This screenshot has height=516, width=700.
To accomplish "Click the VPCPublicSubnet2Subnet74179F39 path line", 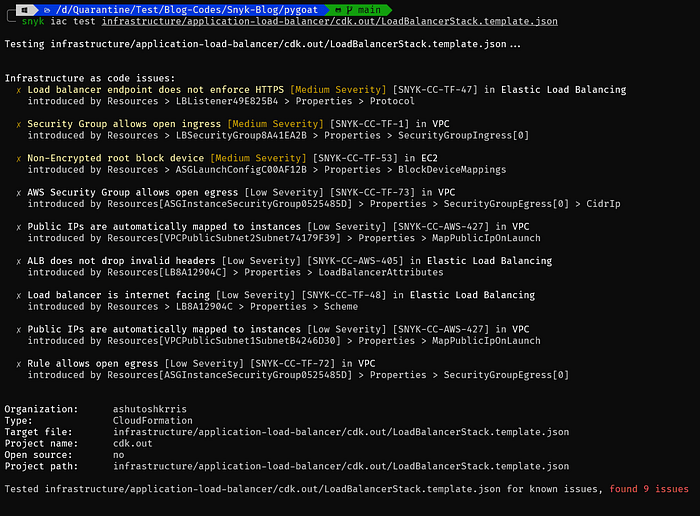I will tap(284, 238).
